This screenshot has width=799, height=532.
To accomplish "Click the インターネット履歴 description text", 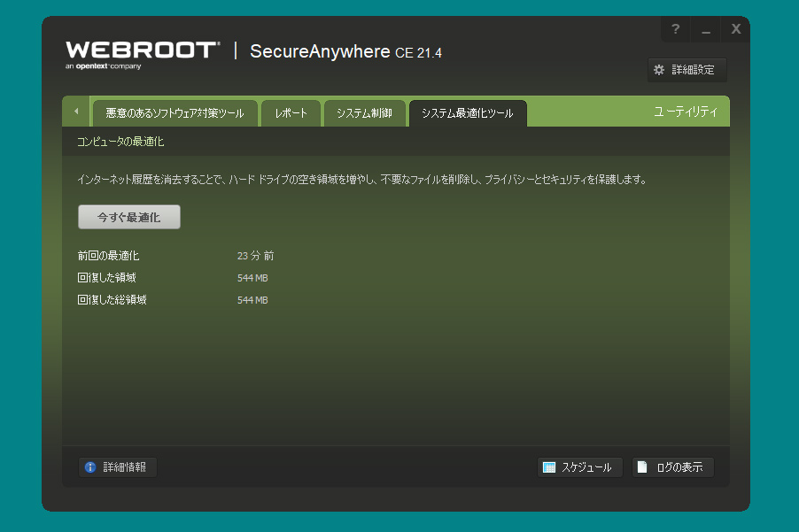I will click(x=361, y=179).
